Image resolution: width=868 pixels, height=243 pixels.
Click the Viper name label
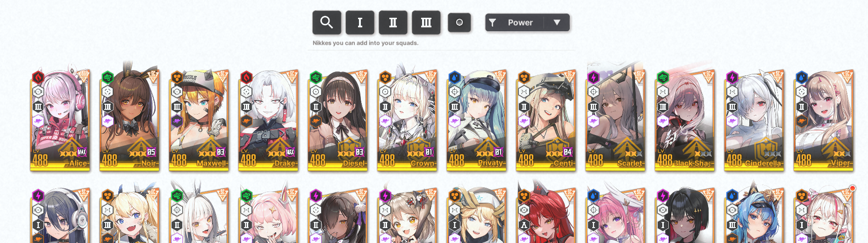tap(841, 163)
